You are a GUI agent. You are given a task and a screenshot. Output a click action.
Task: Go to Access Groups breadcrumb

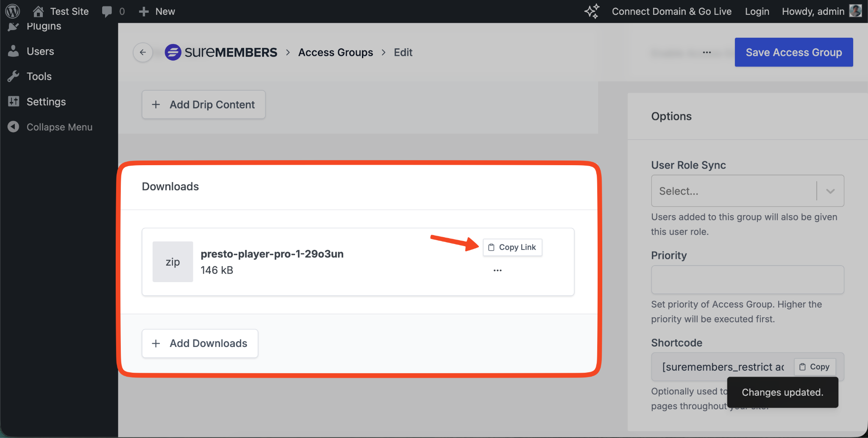tap(335, 53)
